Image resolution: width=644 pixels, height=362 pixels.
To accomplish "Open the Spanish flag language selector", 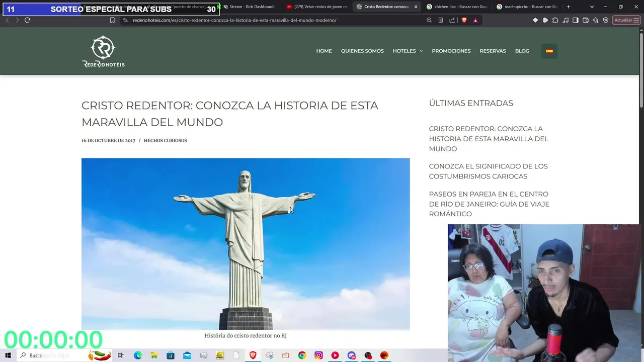I will coord(549,51).
